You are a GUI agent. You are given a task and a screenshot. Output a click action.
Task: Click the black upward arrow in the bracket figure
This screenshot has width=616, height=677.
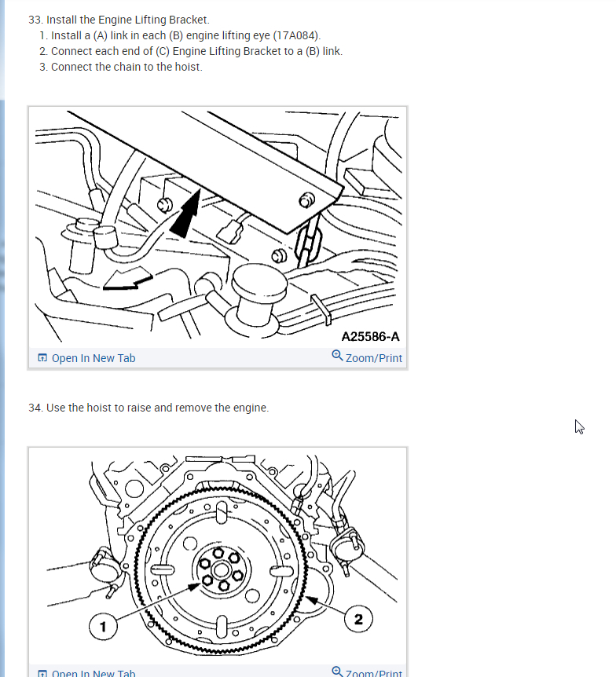[x=185, y=214]
